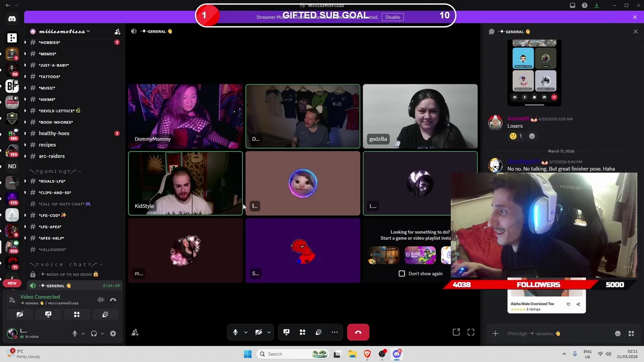Open help icon in title bar
This screenshot has width=644, height=362.
pos(585,6)
